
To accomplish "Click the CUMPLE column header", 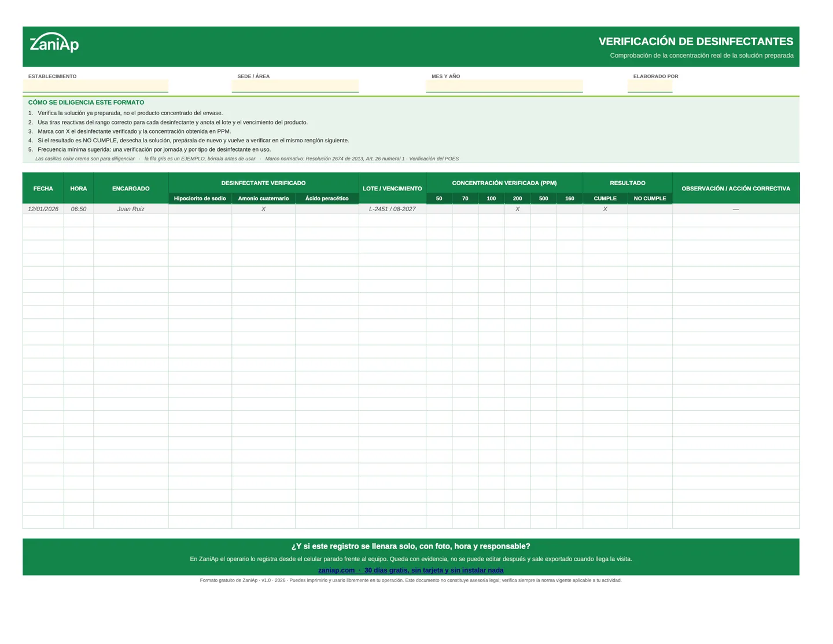I will tap(605, 198).
